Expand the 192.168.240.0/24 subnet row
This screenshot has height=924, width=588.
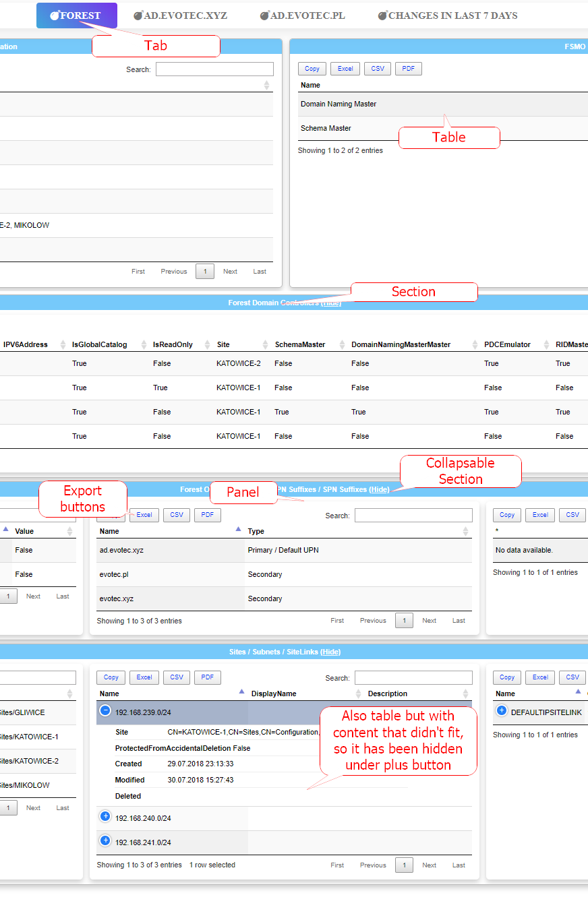(105, 817)
